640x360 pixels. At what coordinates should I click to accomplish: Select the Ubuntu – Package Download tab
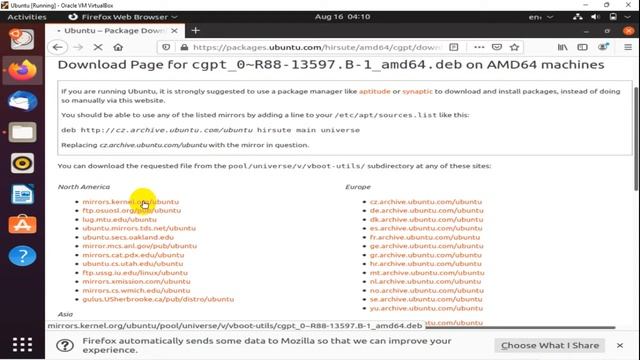(x=115, y=31)
